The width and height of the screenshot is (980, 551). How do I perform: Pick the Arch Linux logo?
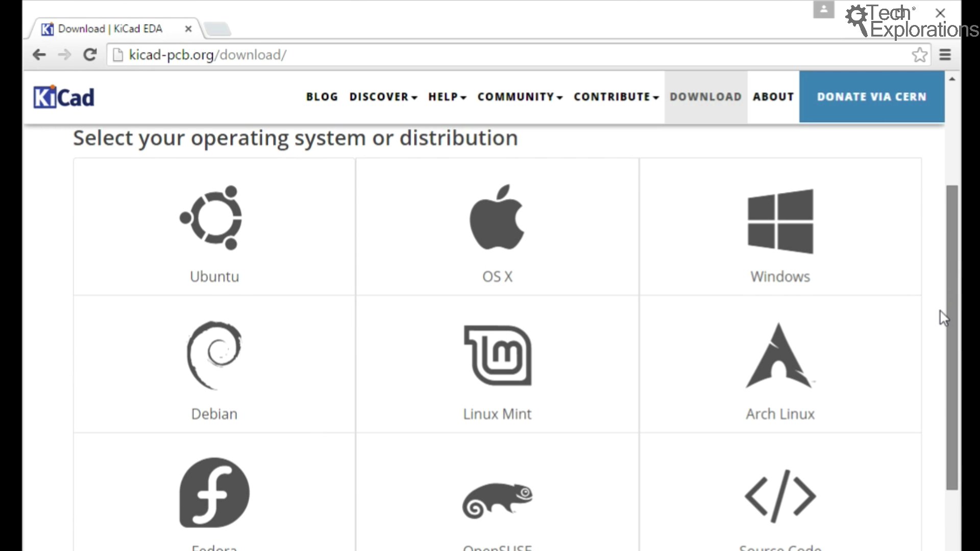[779, 356]
